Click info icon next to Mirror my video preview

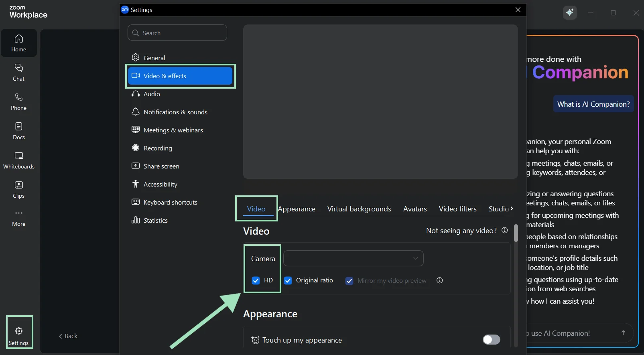[x=440, y=280]
